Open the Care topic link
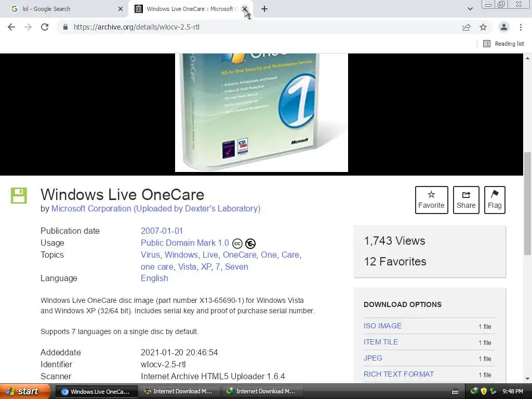 point(290,255)
